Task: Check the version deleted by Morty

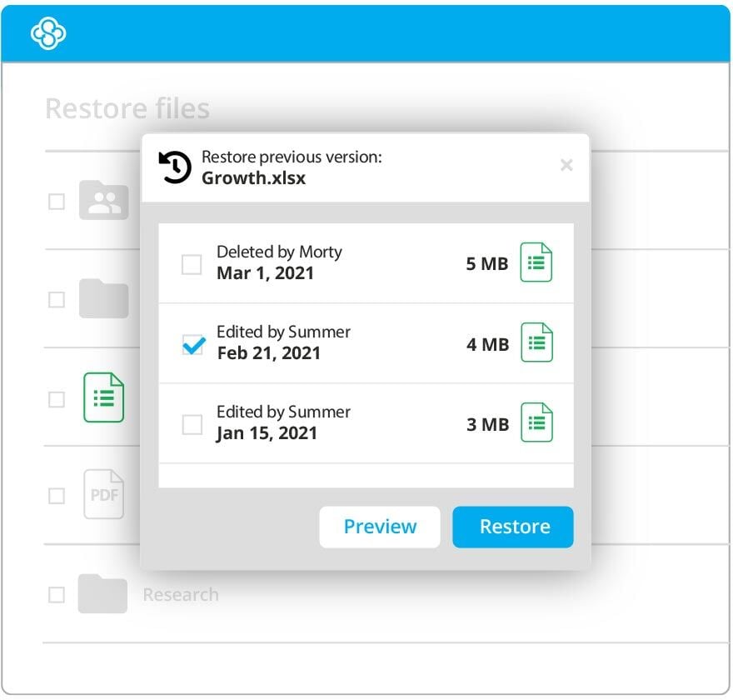Action: tap(192, 263)
